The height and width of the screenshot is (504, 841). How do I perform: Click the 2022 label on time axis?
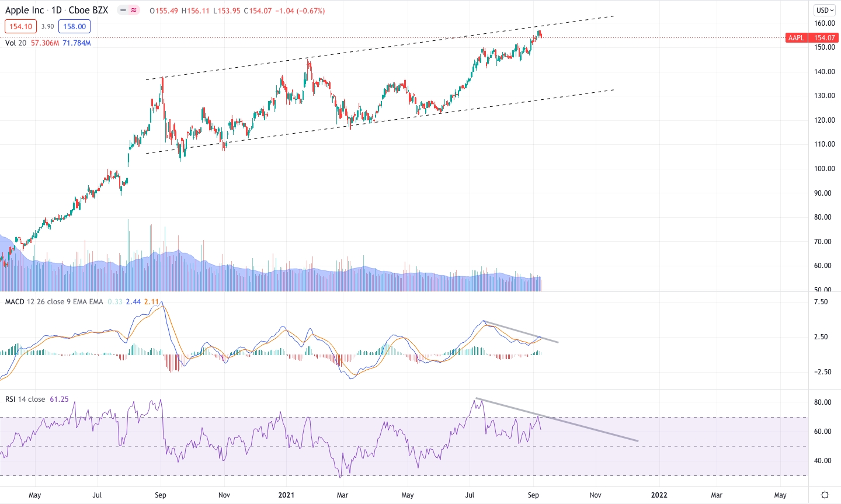coord(659,495)
